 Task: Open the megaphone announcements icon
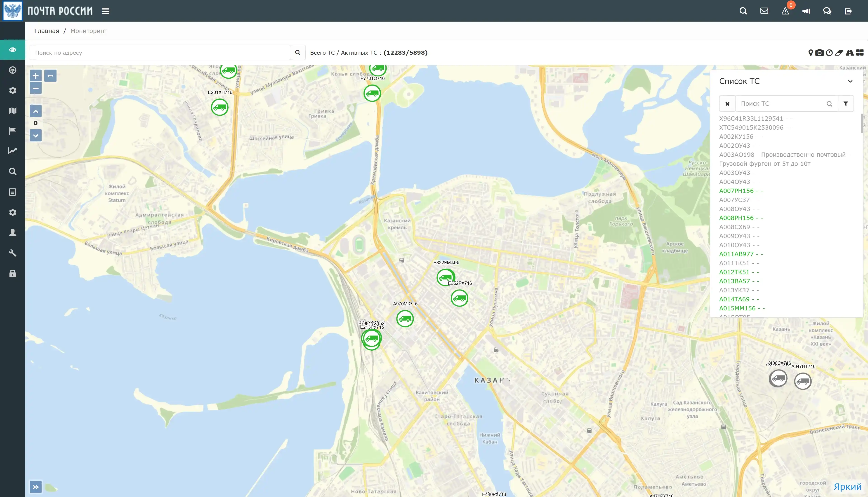(x=806, y=11)
